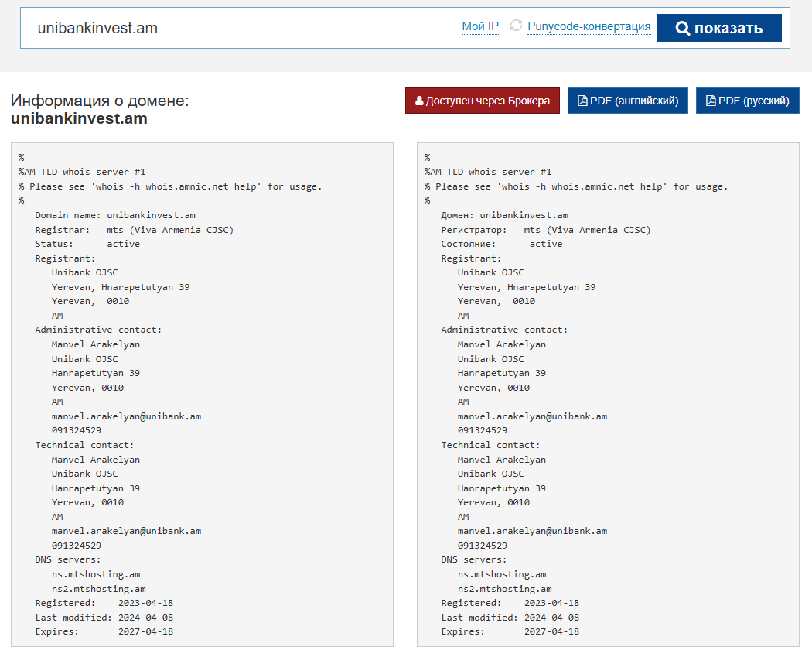Click the 'Status: active' line in the left panel

pos(87,244)
